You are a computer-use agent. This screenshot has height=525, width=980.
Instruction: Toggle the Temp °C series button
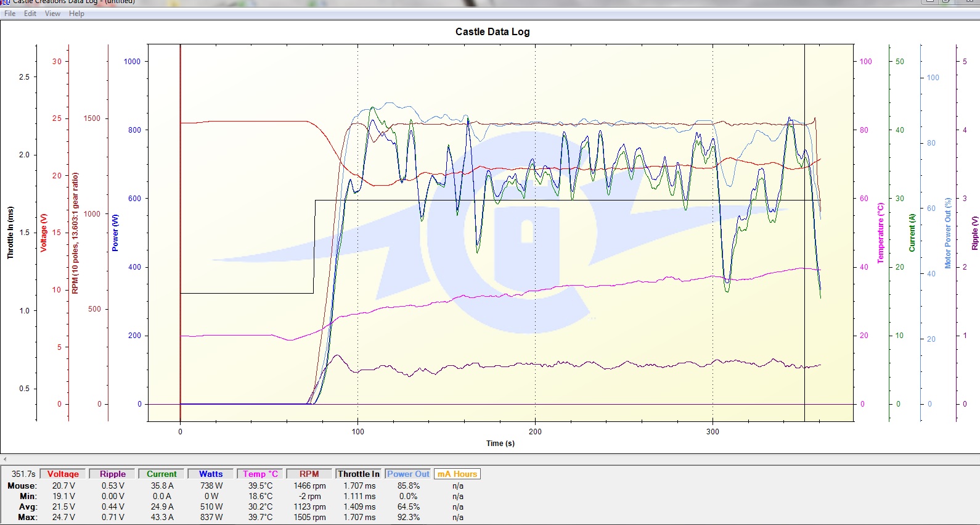tap(260, 474)
